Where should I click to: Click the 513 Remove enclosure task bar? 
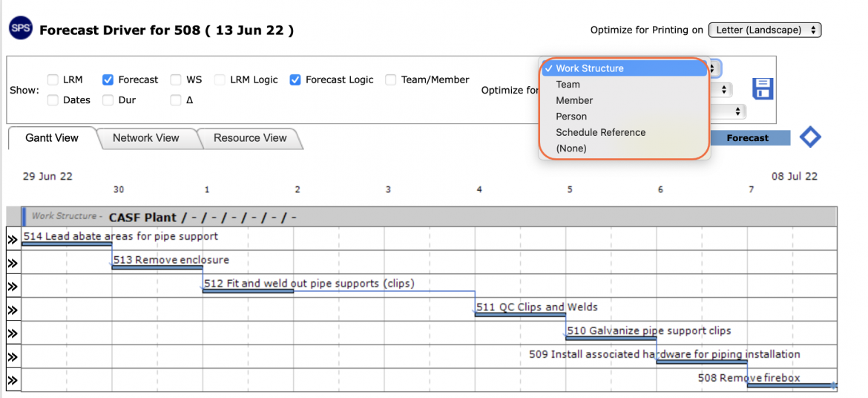157,267
